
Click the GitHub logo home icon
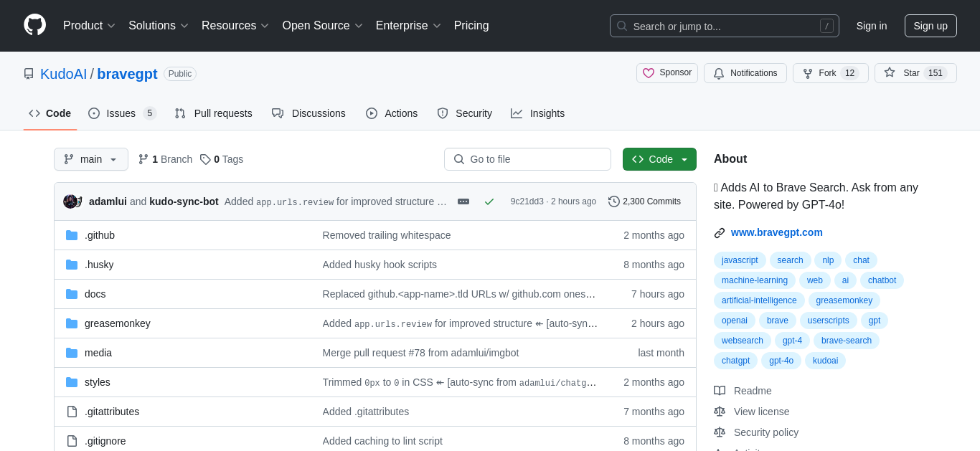coord(34,25)
